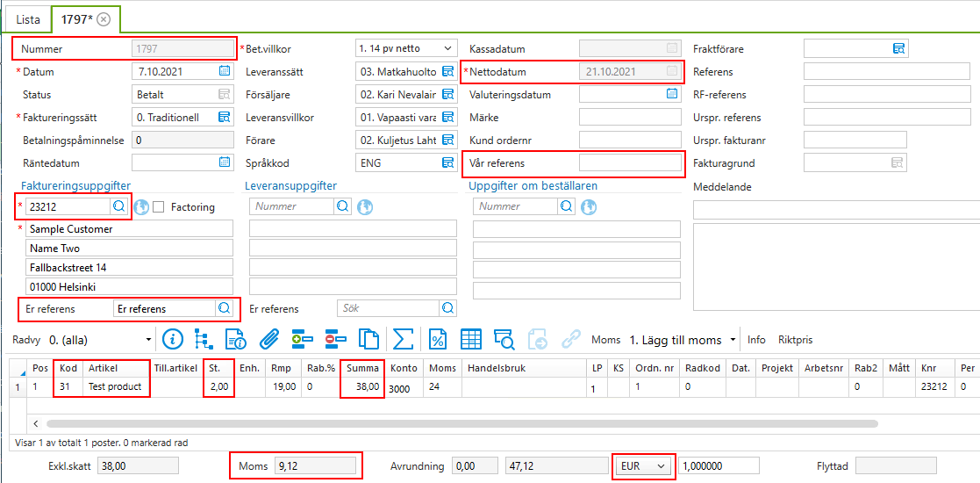Switch to the Lista tab
Image resolution: width=980 pixels, height=483 pixels.
click(x=27, y=19)
